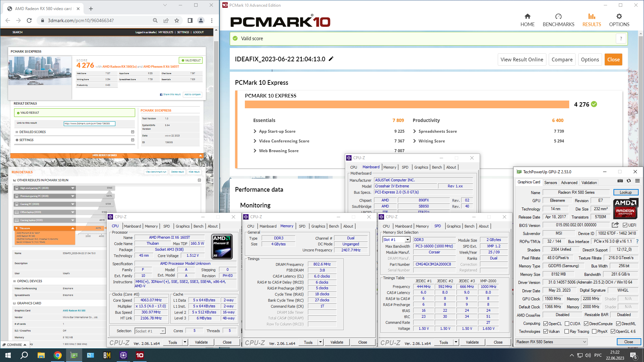Image resolution: width=644 pixels, height=362 pixels.
Task: Expand App Start-up Score row
Action: point(255,131)
